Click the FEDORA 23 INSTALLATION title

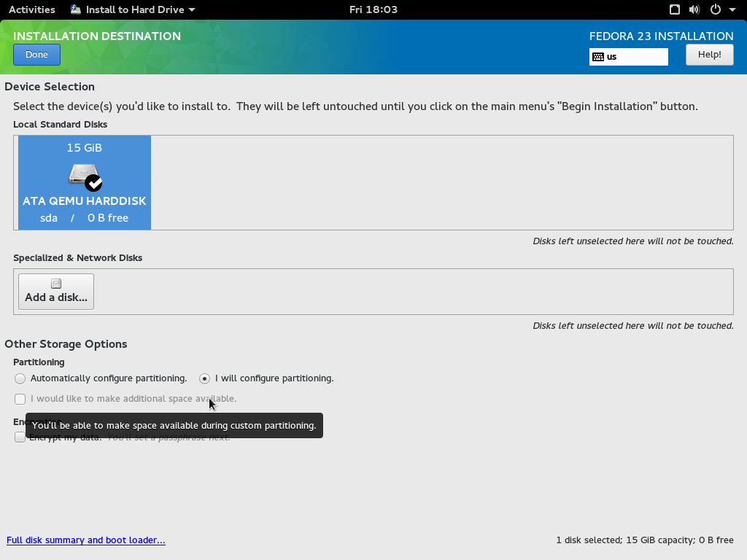[661, 36]
